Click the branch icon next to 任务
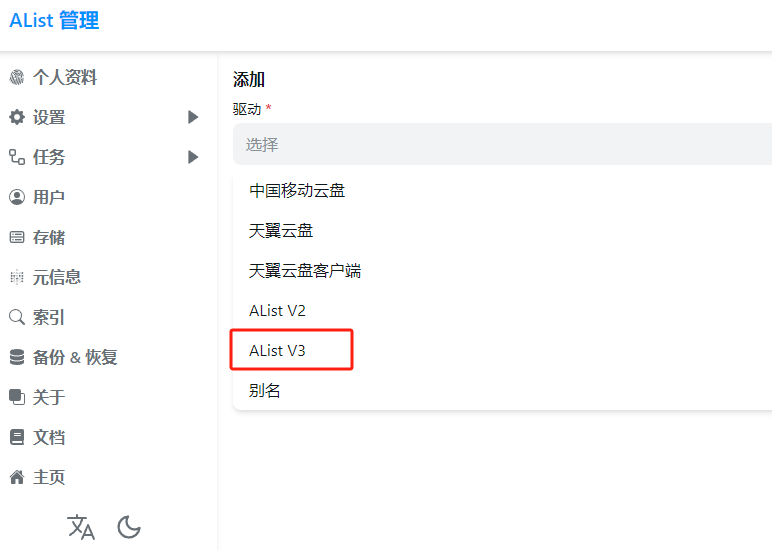The image size is (772, 550). (17, 157)
